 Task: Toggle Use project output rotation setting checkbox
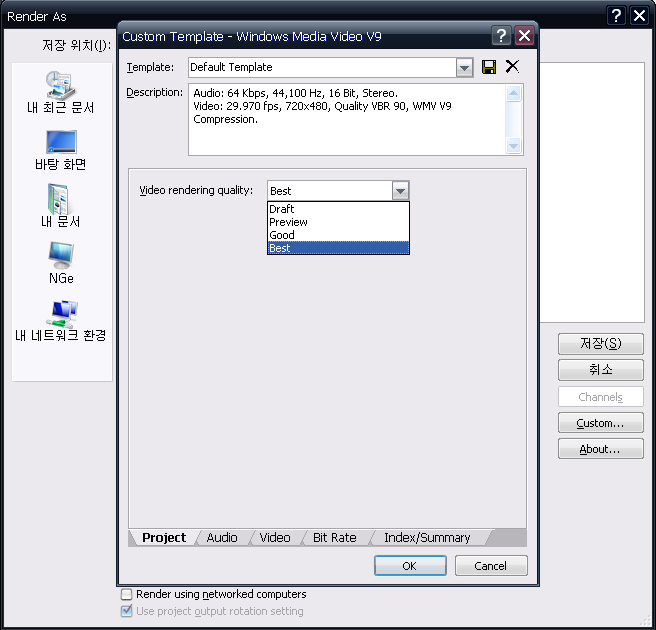pos(126,611)
